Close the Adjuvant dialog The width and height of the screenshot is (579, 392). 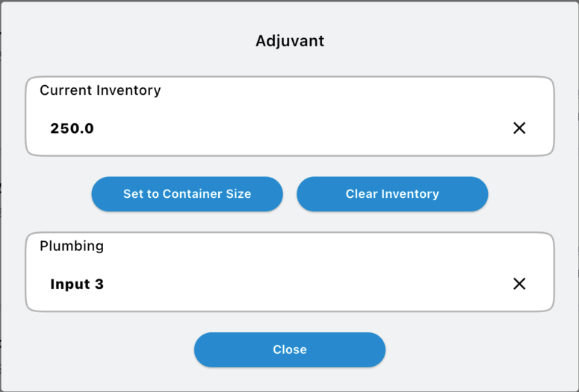(289, 349)
